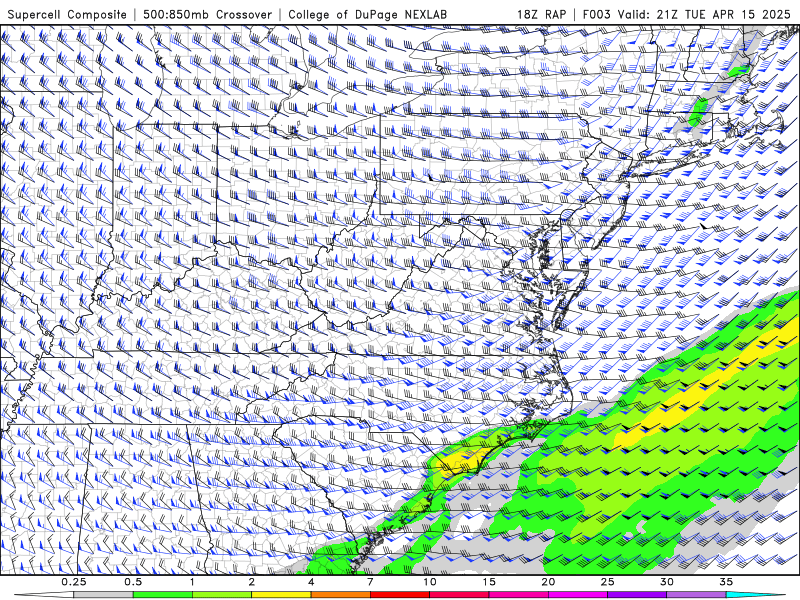Image resolution: width=800 pixels, height=600 pixels.
Task: Click 'College of DuPage NEXLAB' header text
Action: click(x=367, y=14)
